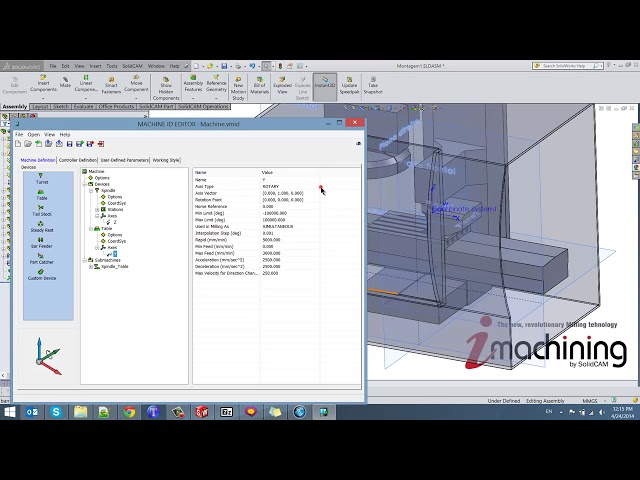
Task: Switch to SolidCAM Operations ribbon tab
Action: pyautogui.click(x=203, y=107)
